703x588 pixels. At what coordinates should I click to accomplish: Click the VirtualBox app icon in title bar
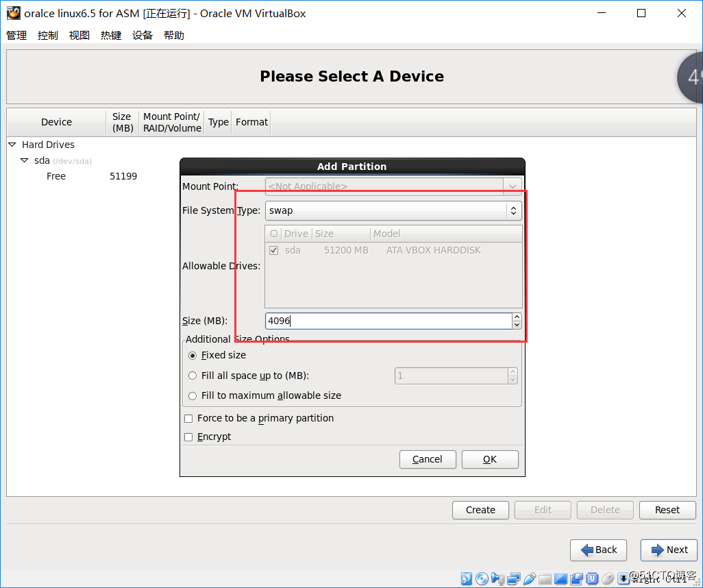click(14, 13)
